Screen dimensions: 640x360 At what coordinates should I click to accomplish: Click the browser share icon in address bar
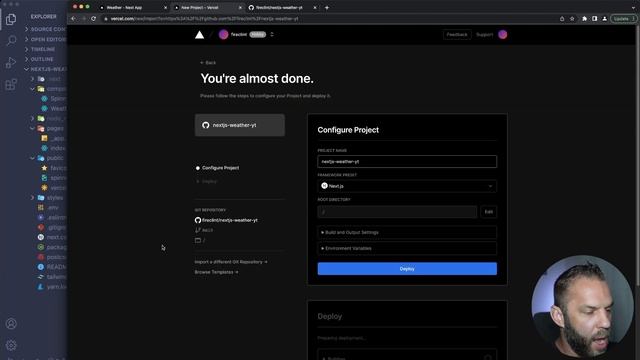click(562, 19)
